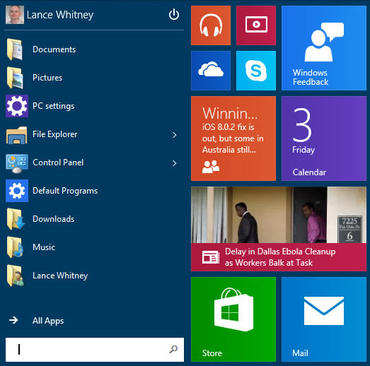Viewport: 370px width, 366px height.
Task: Open Control Panel label
Action: (58, 162)
